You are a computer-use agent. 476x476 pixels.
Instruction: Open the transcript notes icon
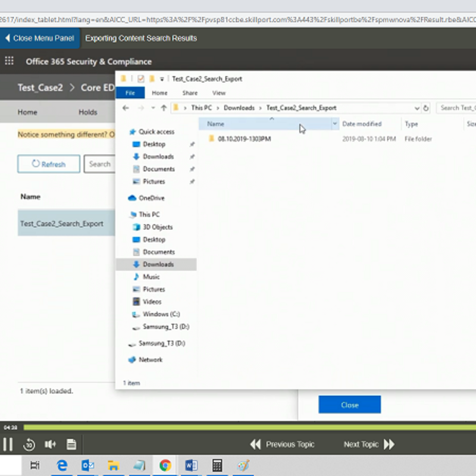[71, 444]
